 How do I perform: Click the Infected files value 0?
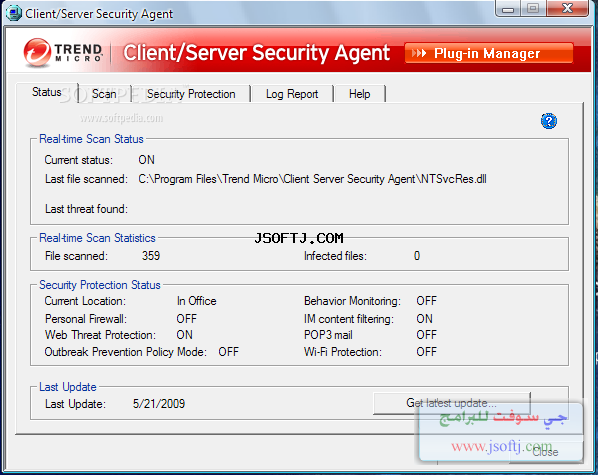(417, 256)
